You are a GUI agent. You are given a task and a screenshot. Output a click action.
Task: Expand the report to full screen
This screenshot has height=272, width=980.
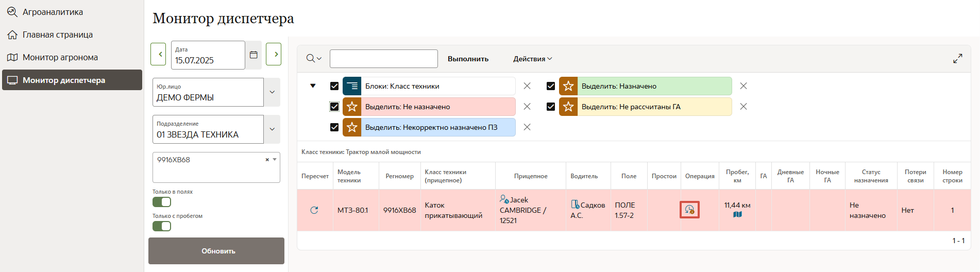point(957,59)
